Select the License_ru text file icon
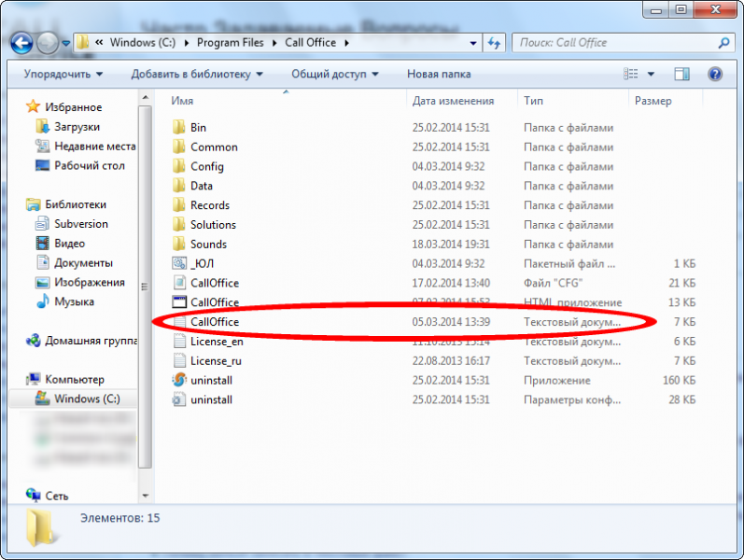Screen dimensions: 744x560 (x=179, y=360)
